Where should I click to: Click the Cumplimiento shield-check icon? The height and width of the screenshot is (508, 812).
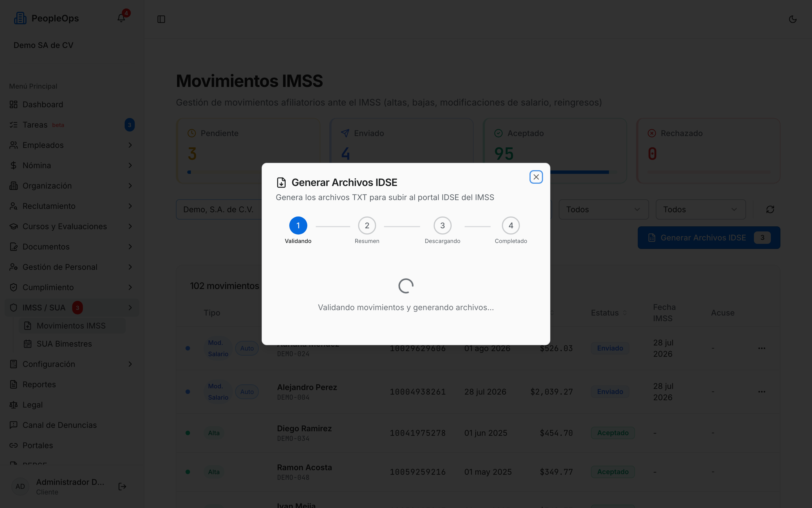14,287
